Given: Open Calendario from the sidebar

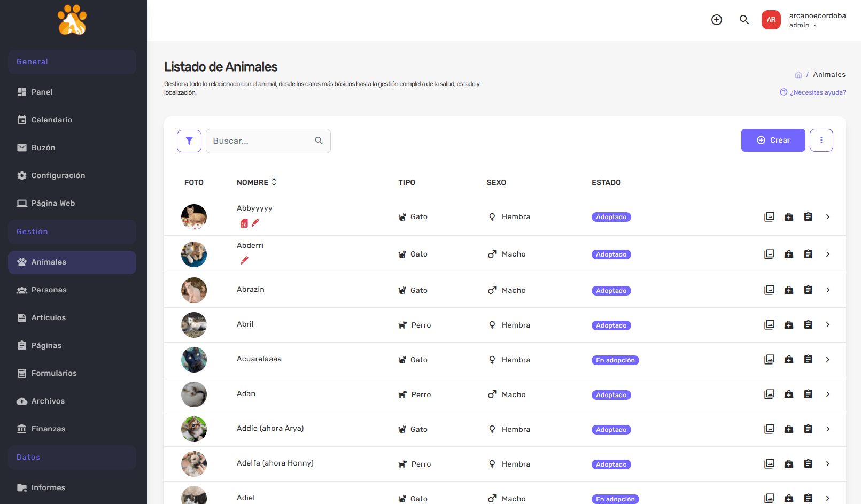Looking at the screenshot, I should (51, 120).
